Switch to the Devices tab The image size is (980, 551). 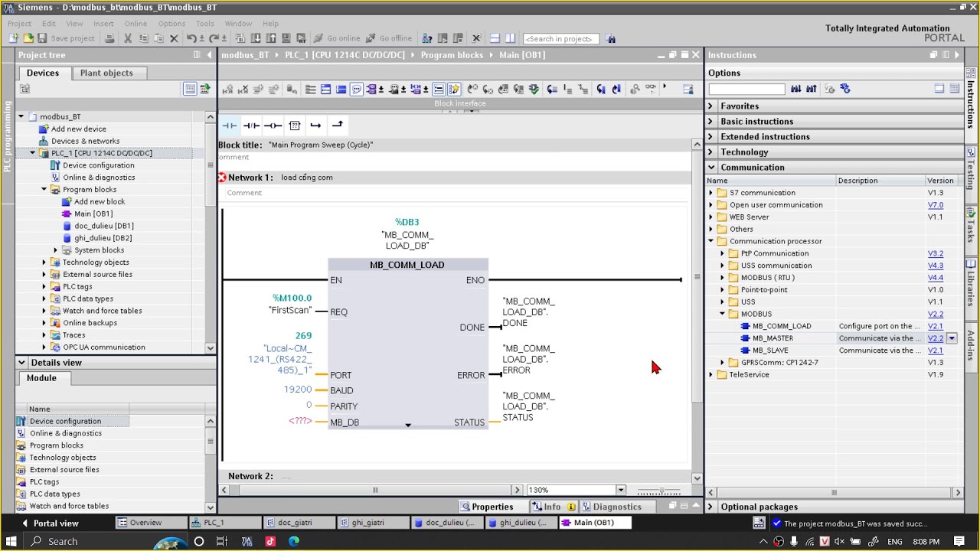43,73
